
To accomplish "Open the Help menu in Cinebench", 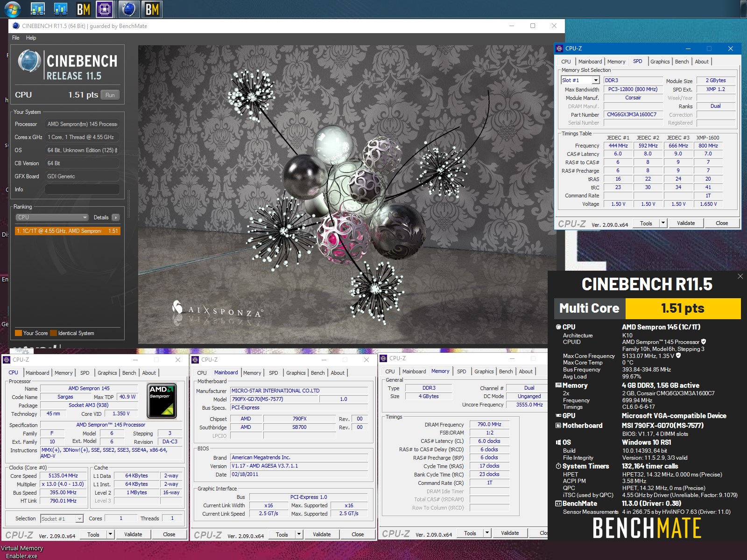I will 31,38.
